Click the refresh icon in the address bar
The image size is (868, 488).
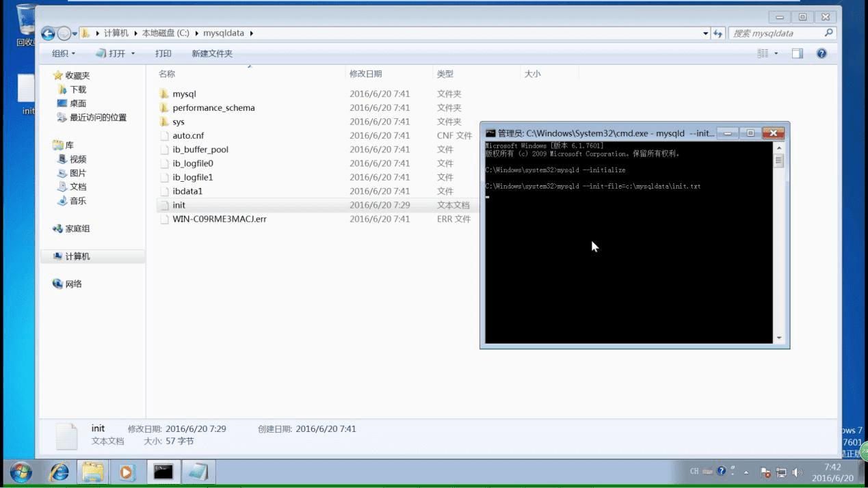pyautogui.click(x=717, y=33)
